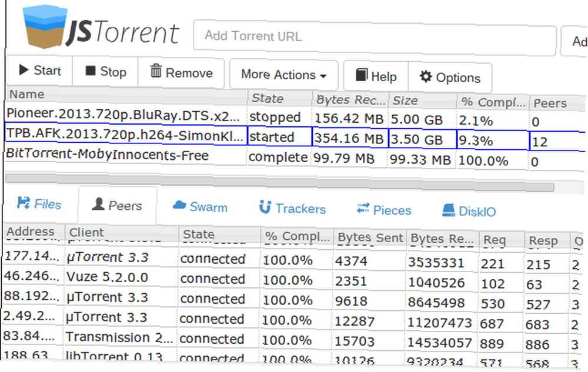This screenshot has height=372, width=588.
Task: Sort peers by Client column header
Action: 122,233
